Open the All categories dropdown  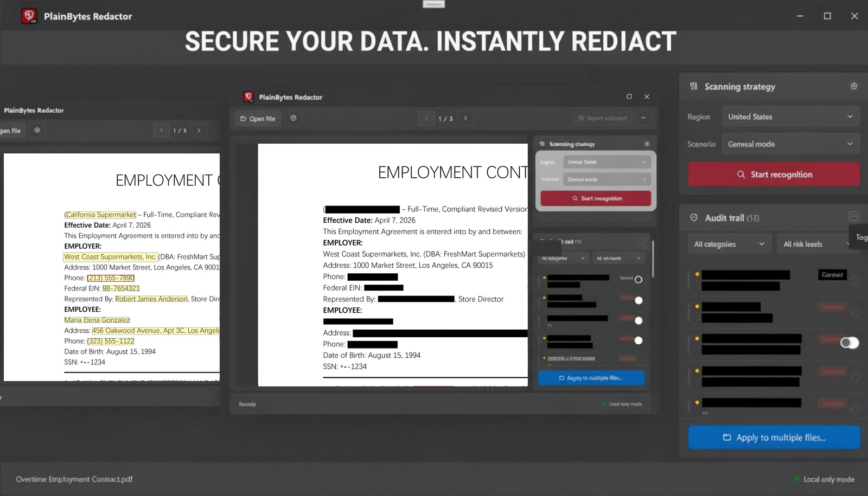[729, 243]
